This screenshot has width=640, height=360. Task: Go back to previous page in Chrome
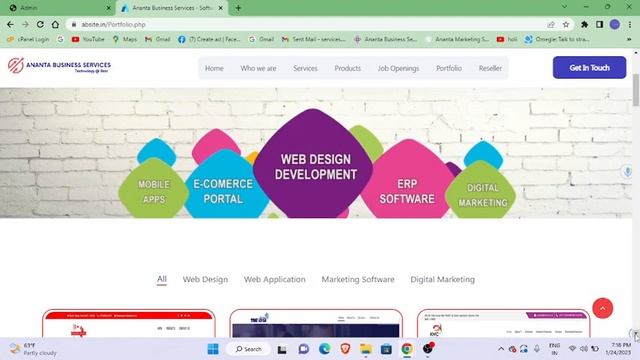[10, 24]
